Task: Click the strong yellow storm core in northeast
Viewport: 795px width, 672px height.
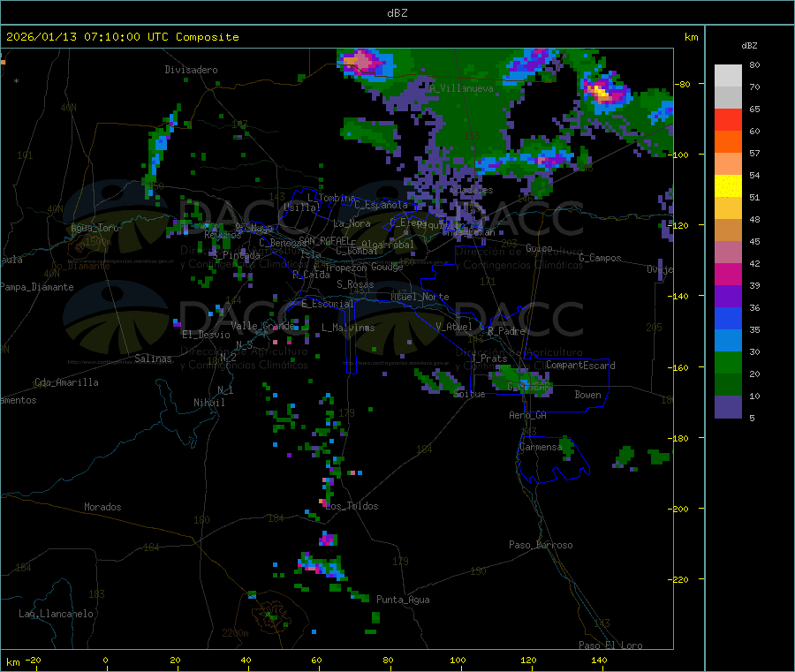Action: tap(602, 93)
